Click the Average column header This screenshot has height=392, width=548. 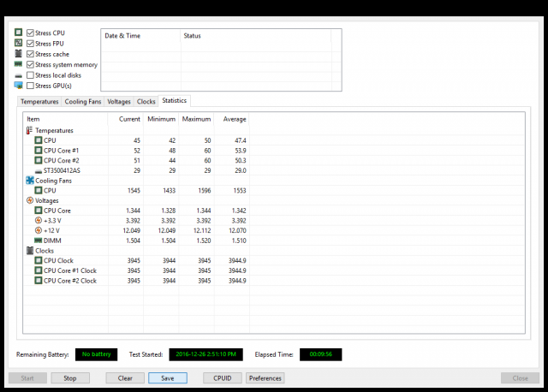232,119
